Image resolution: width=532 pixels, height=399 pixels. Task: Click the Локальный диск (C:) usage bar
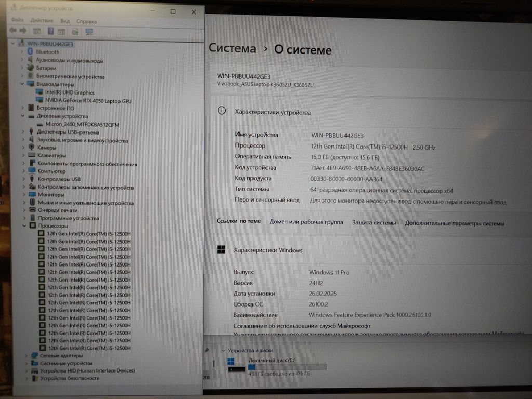point(287,367)
